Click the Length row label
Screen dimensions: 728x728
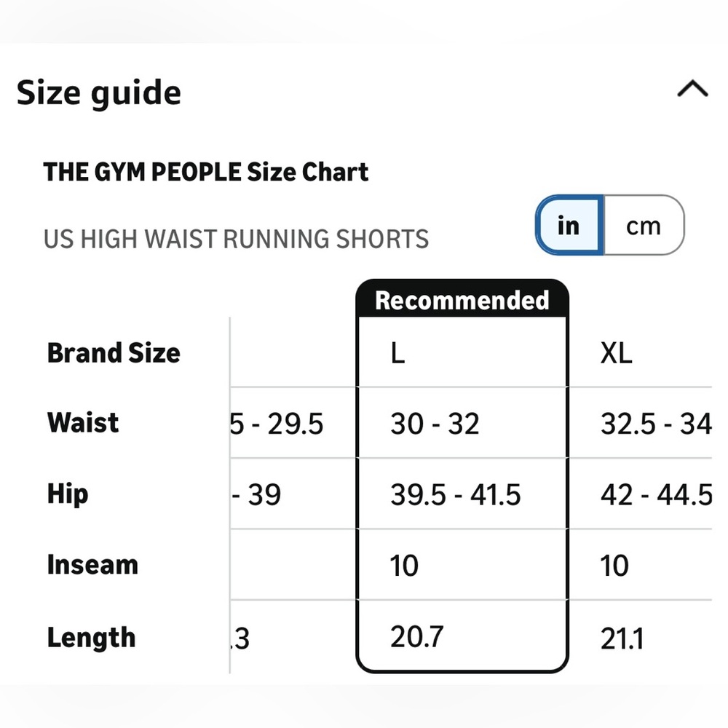pyautogui.click(x=91, y=638)
